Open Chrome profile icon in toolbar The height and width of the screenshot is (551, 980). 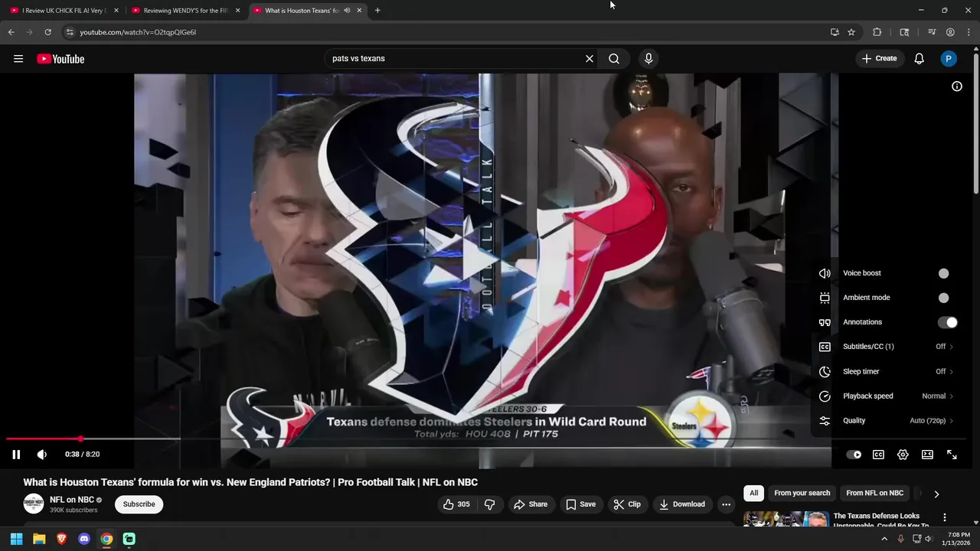point(950,32)
